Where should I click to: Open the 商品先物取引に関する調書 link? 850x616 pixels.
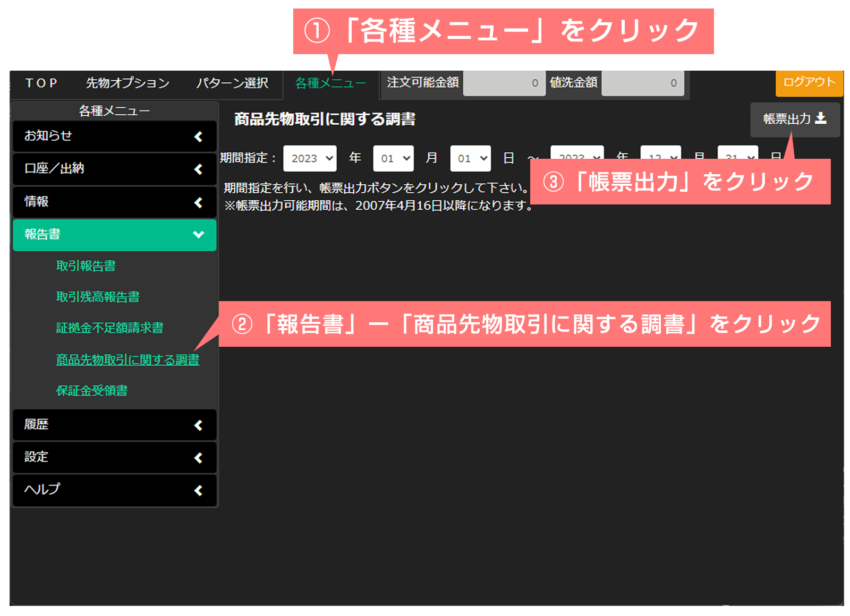tap(127, 360)
